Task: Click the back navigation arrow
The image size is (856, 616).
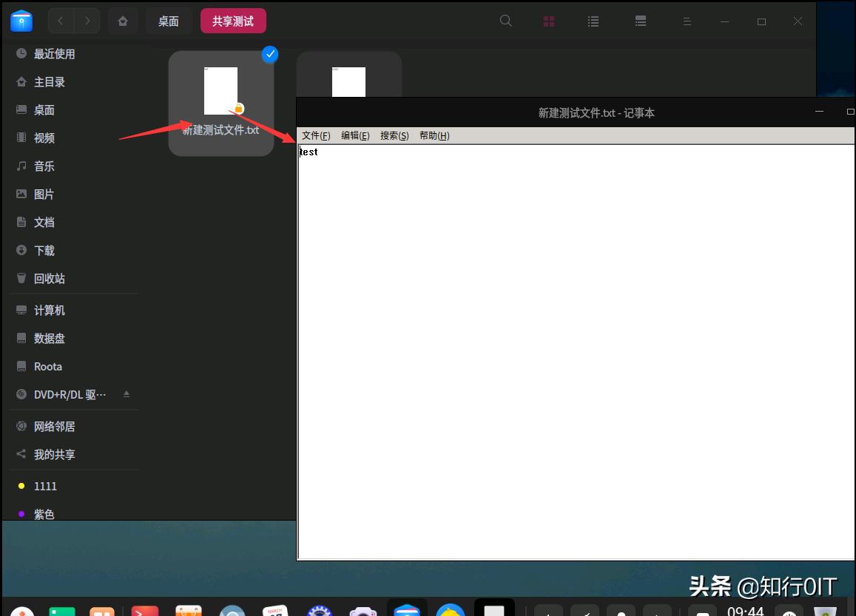Action: pyautogui.click(x=61, y=21)
